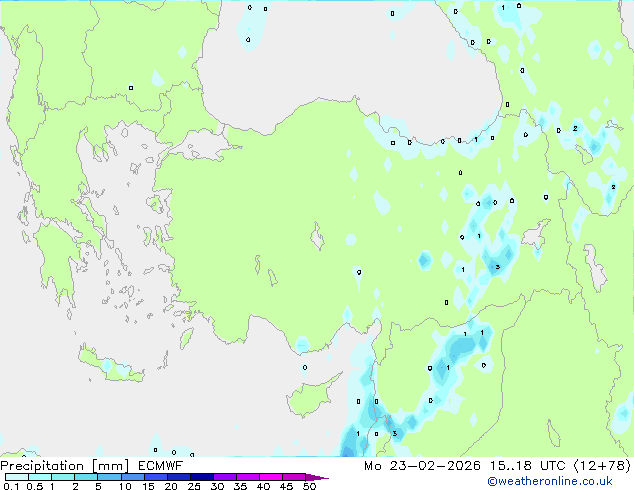Select the '20' legend scale label
The image size is (634, 490).
tap(171, 486)
